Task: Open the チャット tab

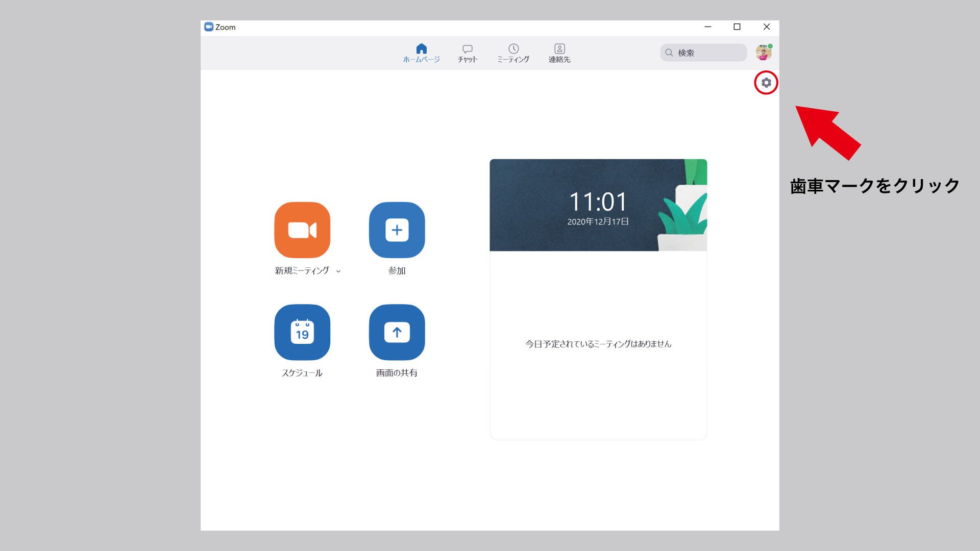Action: (x=467, y=53)
